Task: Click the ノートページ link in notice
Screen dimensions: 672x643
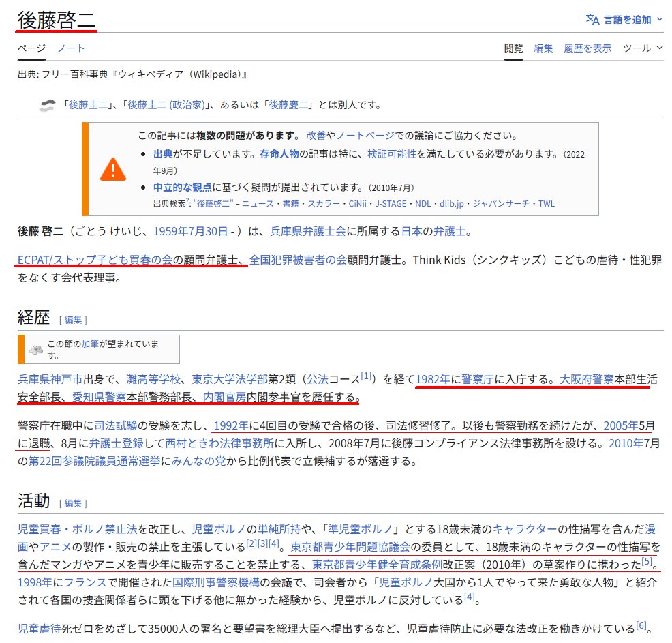Action: tap(365, 136)
